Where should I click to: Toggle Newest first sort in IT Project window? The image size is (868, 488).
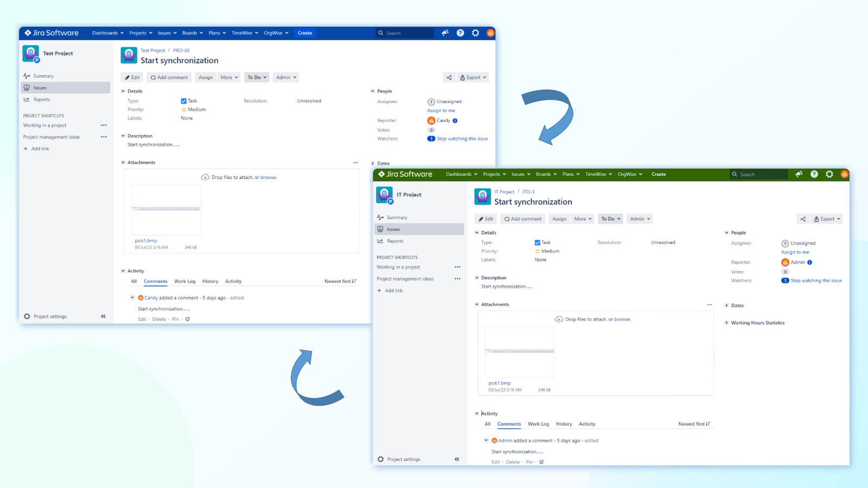[x=694, y=424]
